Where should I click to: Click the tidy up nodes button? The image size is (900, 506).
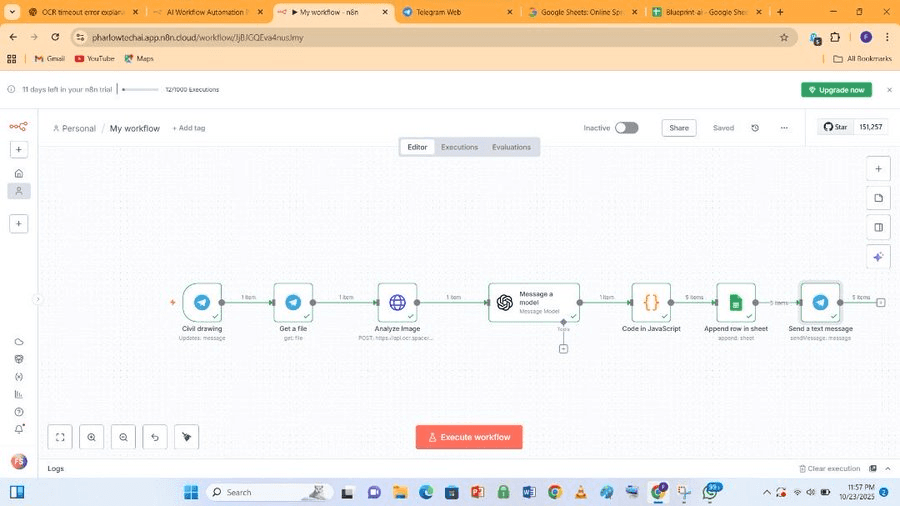tap(187, 437)
